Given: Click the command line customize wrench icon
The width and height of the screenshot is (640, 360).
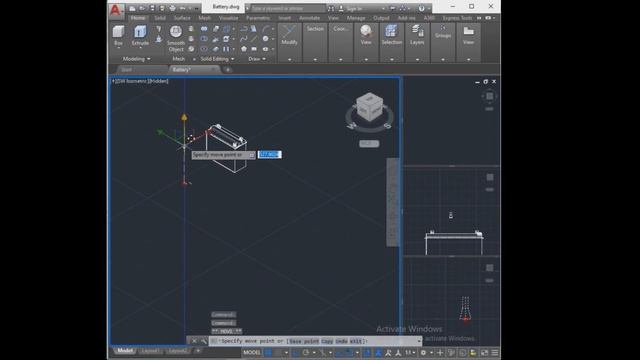Looking at the screenshot, I should pyautogui.click(x=203, y=341).
